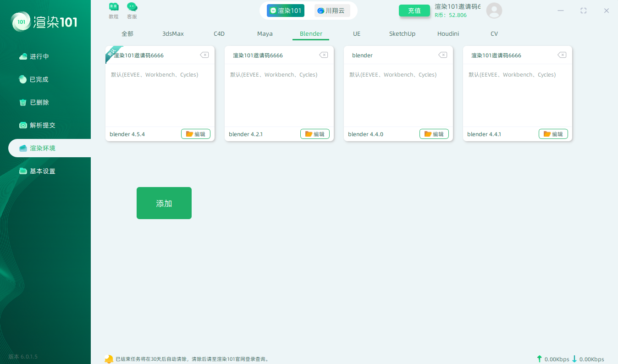Click the green 添加 button
618x364 pixels.
click(164, 203)
